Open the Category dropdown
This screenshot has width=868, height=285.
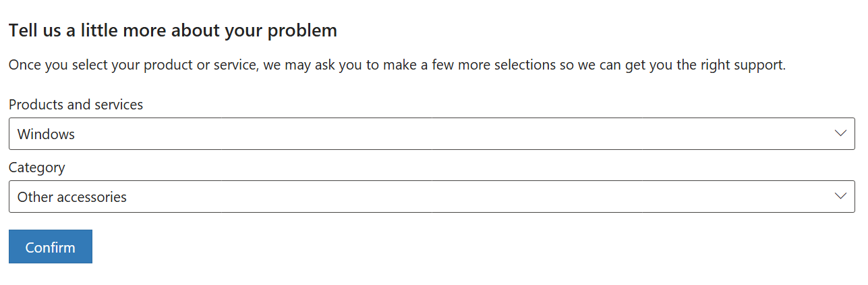(x=432, y=197)
